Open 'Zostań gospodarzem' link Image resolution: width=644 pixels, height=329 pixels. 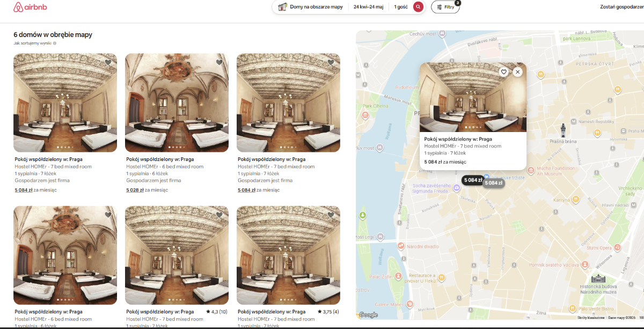tap(621, 7)
